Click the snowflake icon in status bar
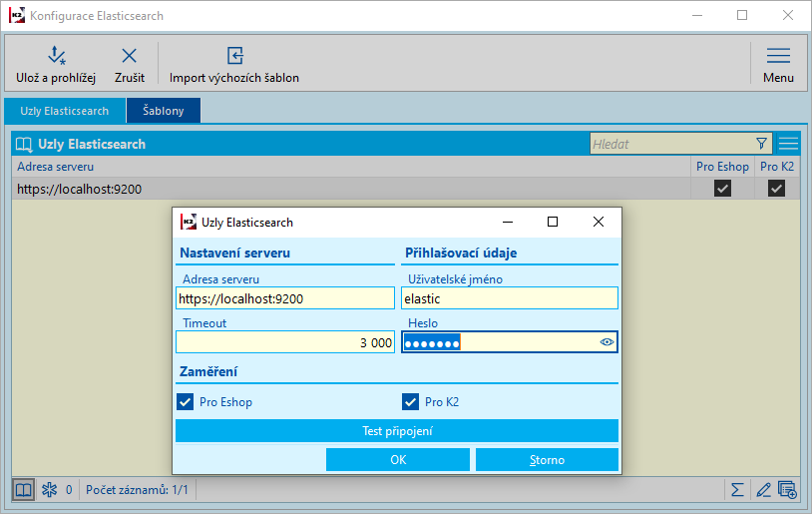The height and width of the screenshot is (514, 812). point(49,490)
